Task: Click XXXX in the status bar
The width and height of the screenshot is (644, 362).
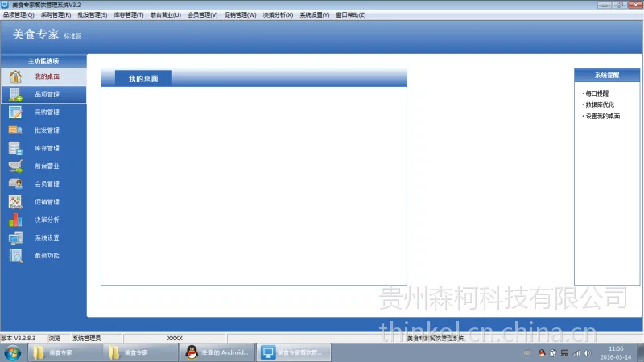Action: pos(175,338)
